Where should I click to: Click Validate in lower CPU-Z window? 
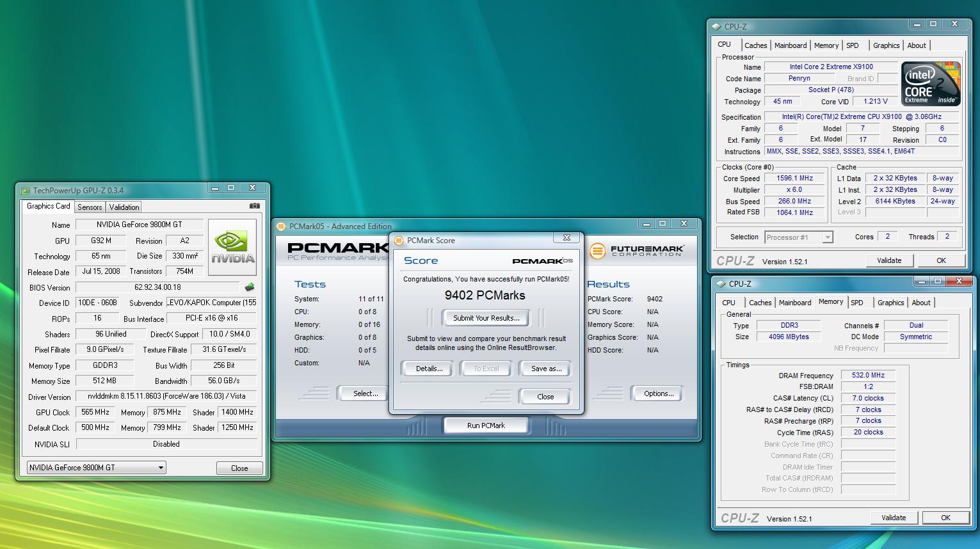pyautogui.click(x=894, y=518)
